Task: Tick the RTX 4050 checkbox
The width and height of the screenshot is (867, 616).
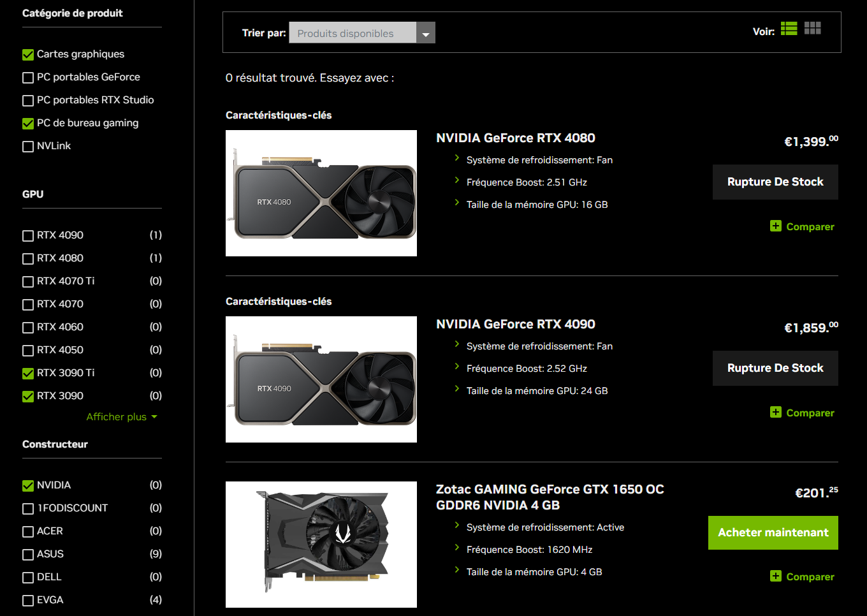Action: pyautogui.click(x=28, y=351)
